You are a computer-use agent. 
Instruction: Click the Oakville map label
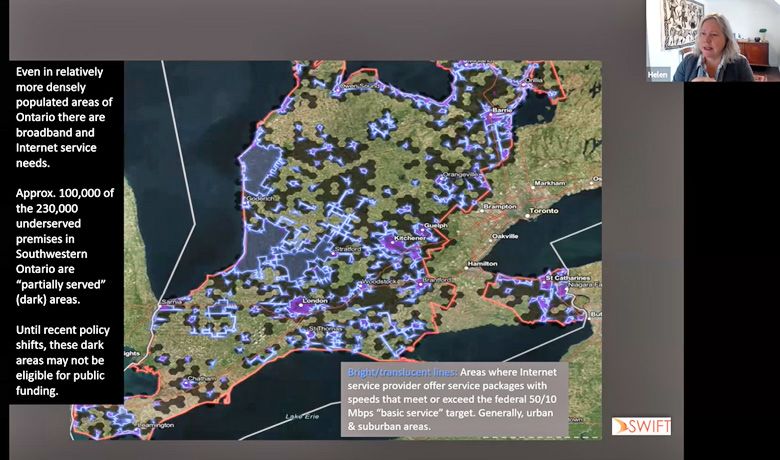505,236
